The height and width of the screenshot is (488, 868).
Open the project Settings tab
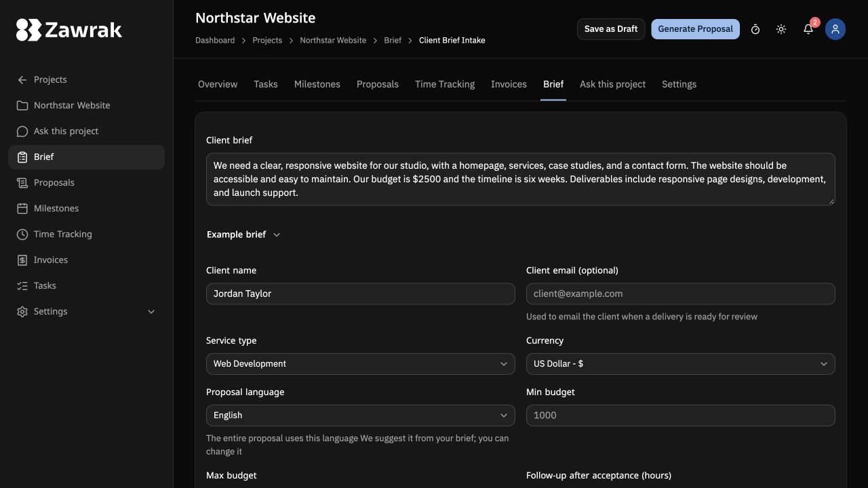(x=679, y=85)
